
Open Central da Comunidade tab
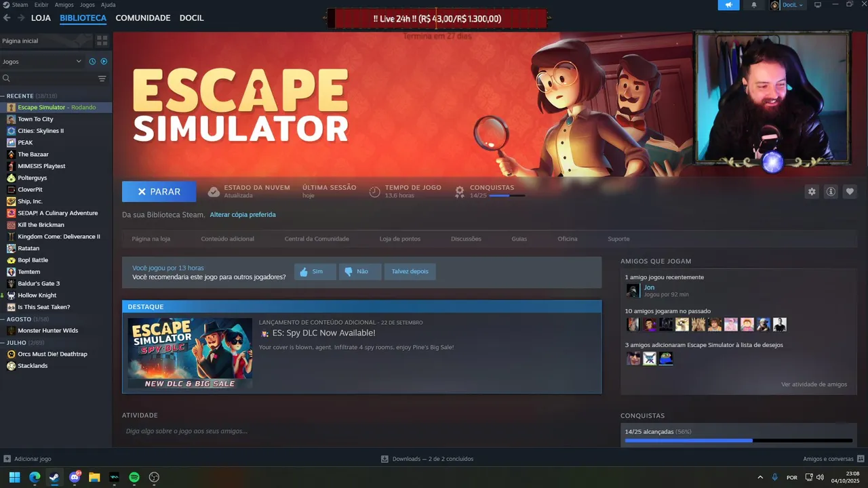[317, 239]
